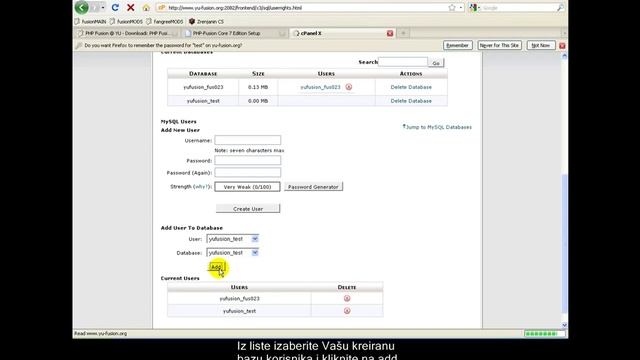Bookmark this page with the star icon
The height and width of the screenshot is (360, 640).
[x=452, y=7]
